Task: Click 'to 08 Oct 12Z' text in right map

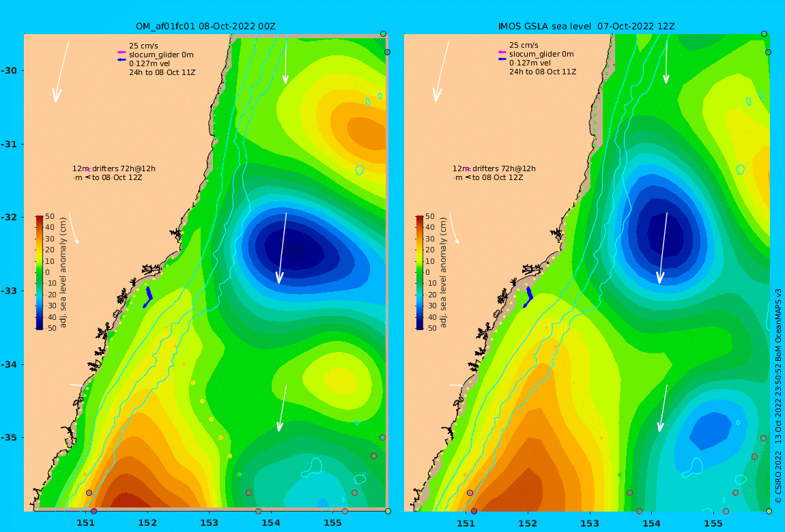Action: (x=498, y=177)
